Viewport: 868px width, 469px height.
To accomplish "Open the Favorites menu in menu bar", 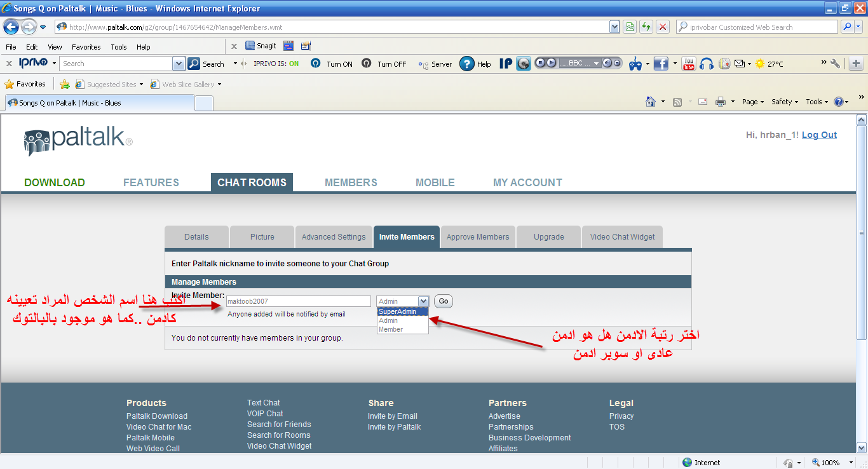I will click(86, 47).
